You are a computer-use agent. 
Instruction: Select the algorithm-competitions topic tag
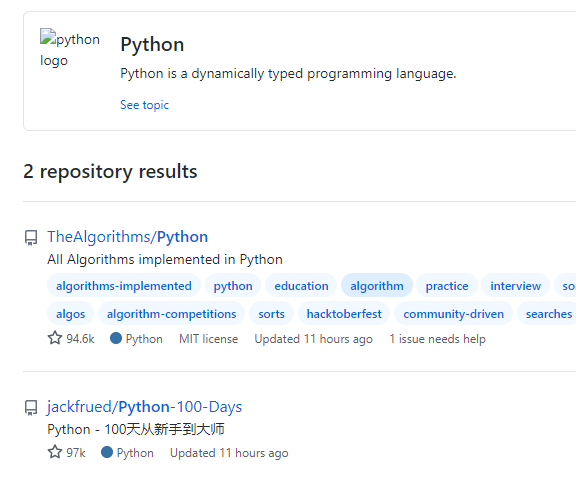(x=171, y=314)
